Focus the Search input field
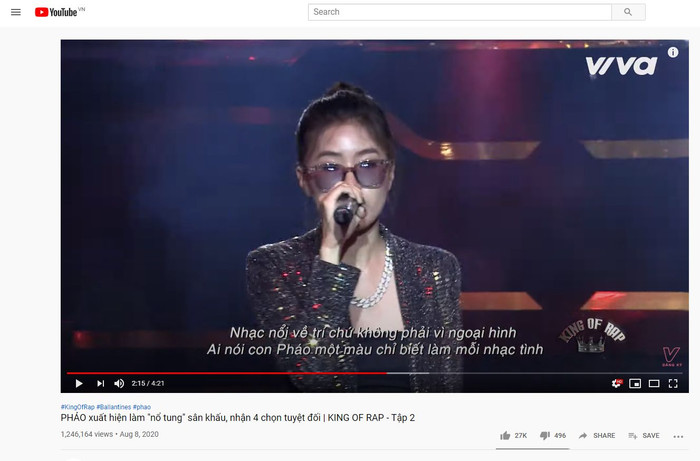Viewport: 700px width, 461px height. [x=459, y=12]
